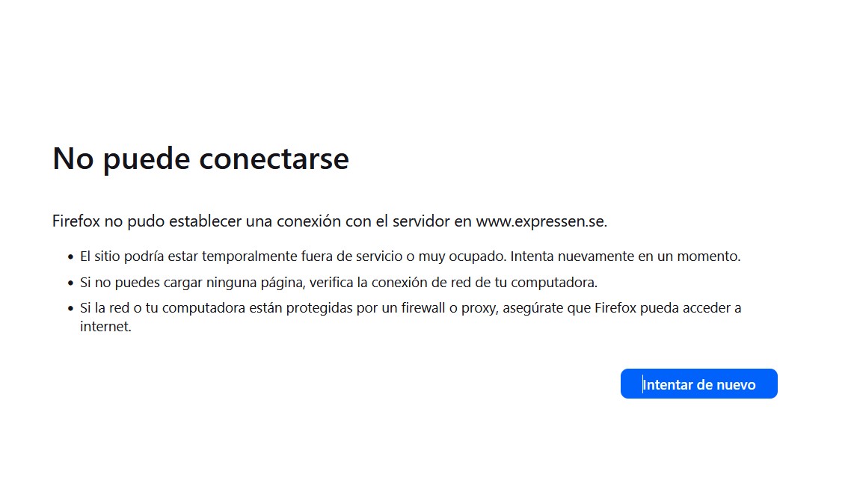The height and width of the screenshot is (504, 860).
Task: Click the "No puede conectarse" heading
Action: 200,159
